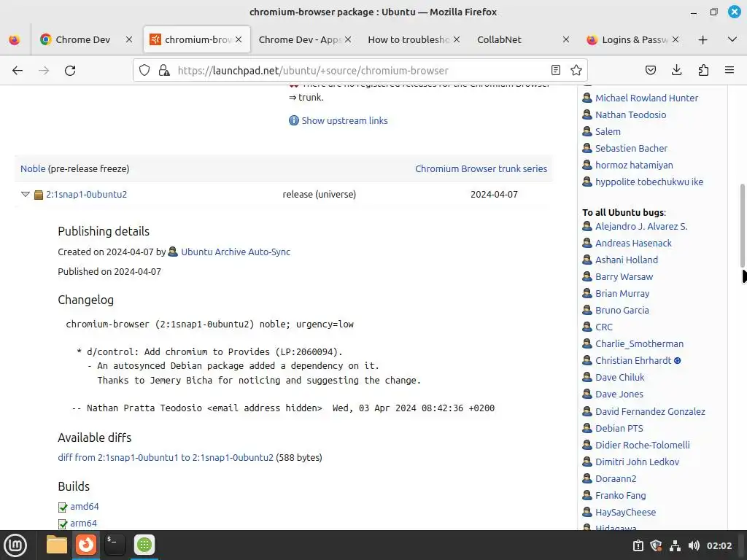Select text "release (universe)"
Image resolution: width=747 pixels, height=560 pixels.
pos(320,194)
